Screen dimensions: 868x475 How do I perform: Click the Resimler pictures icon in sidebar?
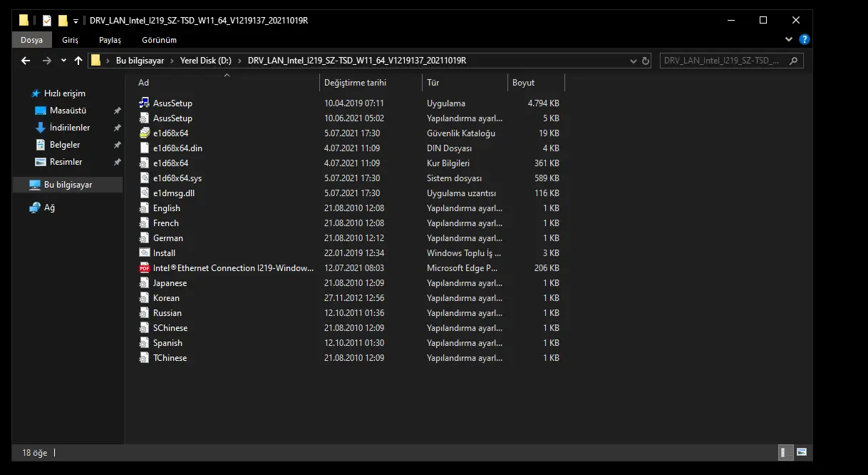41,162
